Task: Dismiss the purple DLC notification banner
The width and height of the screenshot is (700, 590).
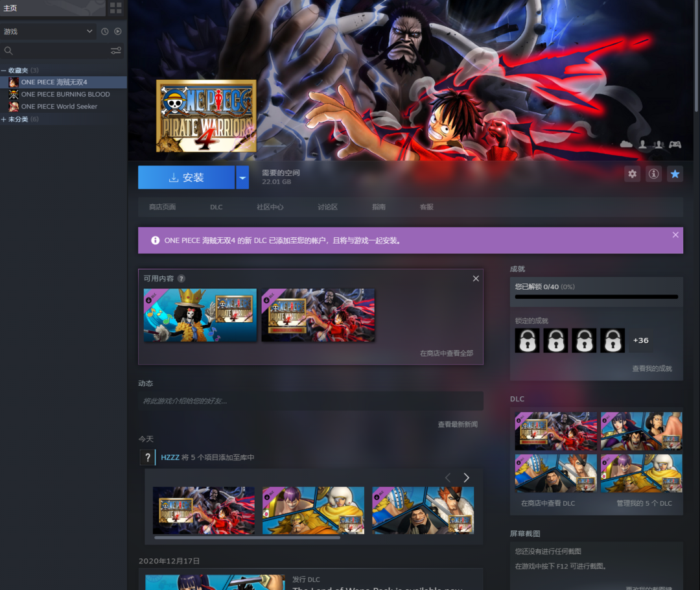Action: (x=675, y=235)
